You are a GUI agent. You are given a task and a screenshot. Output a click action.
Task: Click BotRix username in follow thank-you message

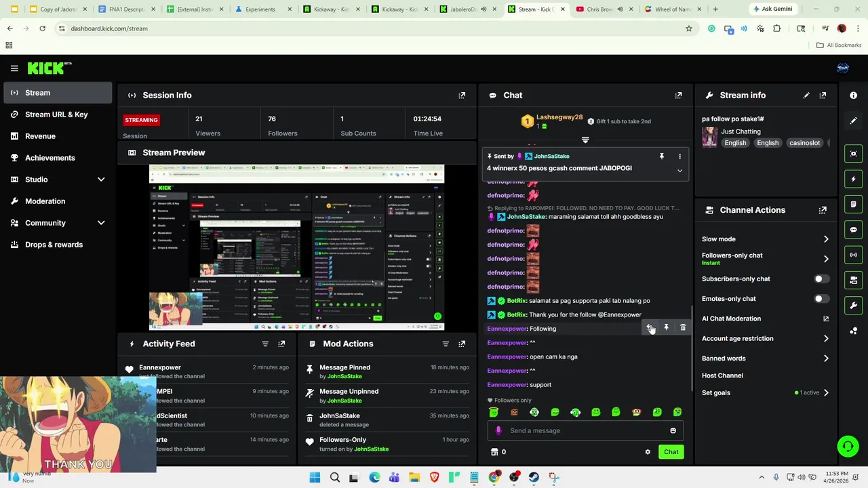(516, 314)
